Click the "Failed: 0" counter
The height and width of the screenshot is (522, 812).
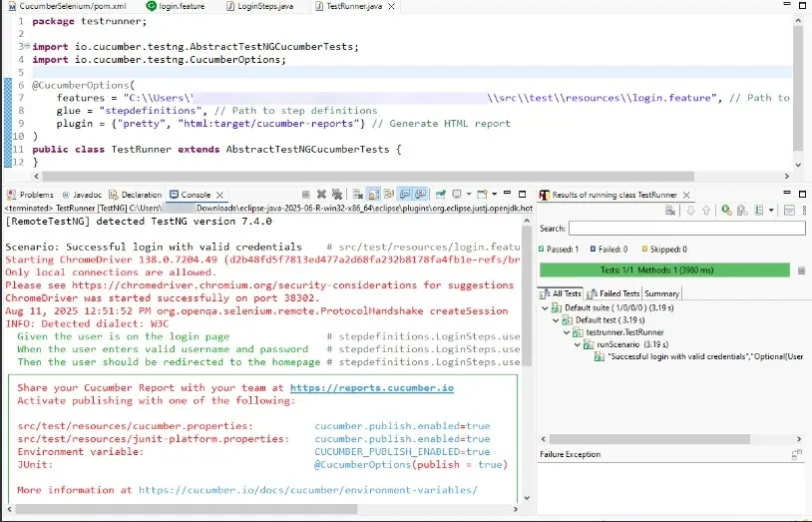(x=609, y=250)
